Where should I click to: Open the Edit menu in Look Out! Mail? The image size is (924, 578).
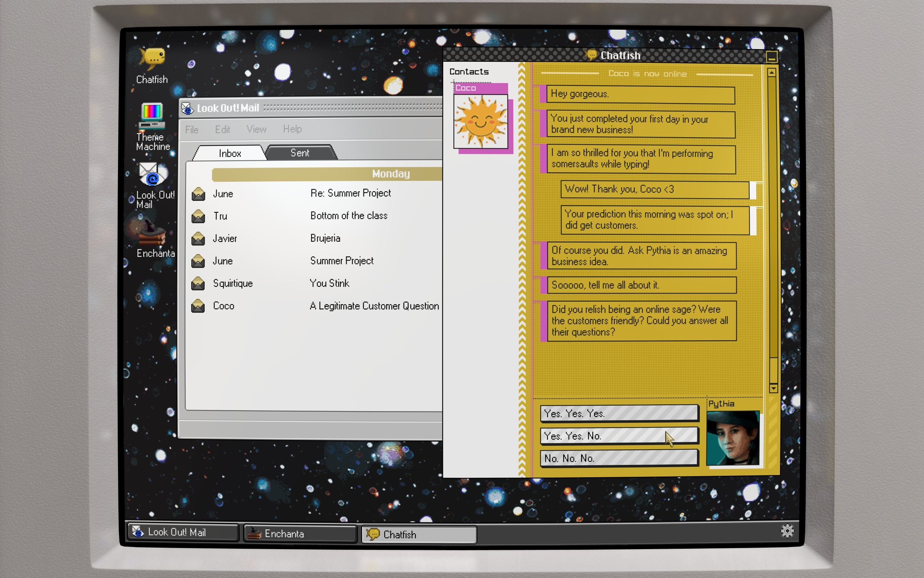pos(223,129)
